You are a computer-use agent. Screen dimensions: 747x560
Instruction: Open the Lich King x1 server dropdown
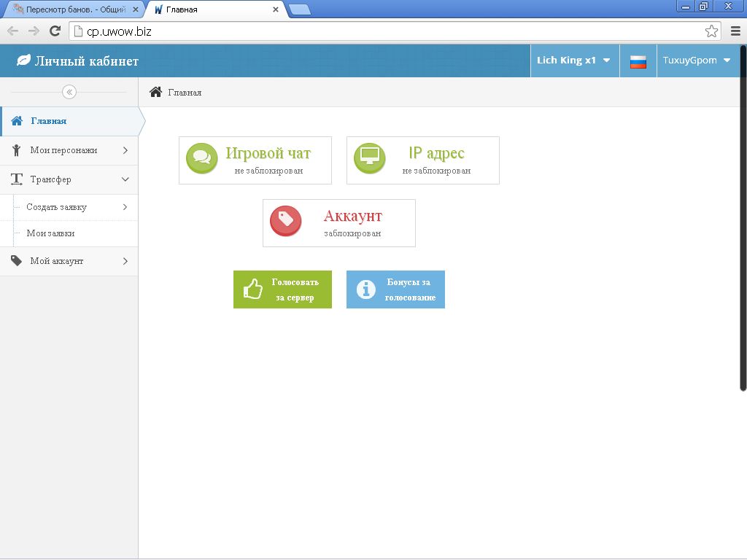pyautogui.click(x=573, y=61)
